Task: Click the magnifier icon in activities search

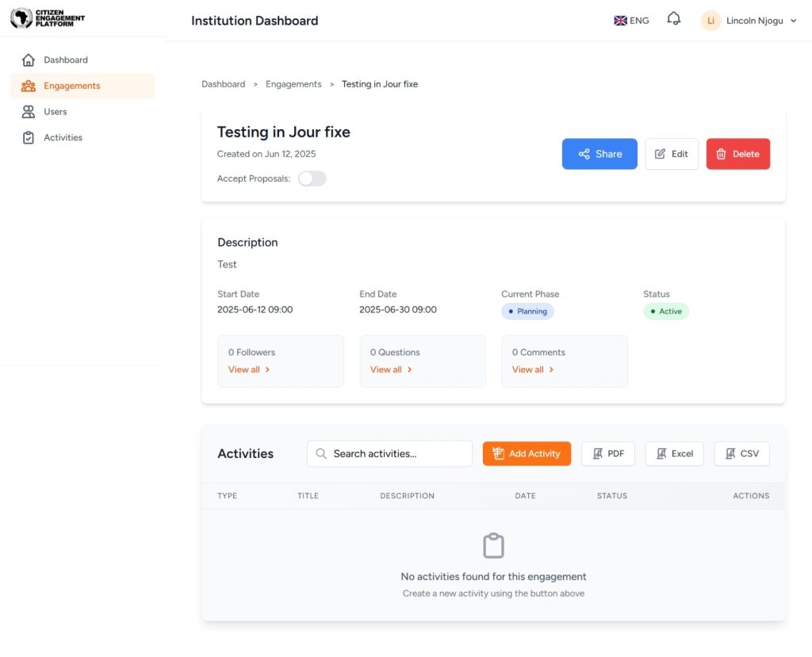Action: (321, 454)
